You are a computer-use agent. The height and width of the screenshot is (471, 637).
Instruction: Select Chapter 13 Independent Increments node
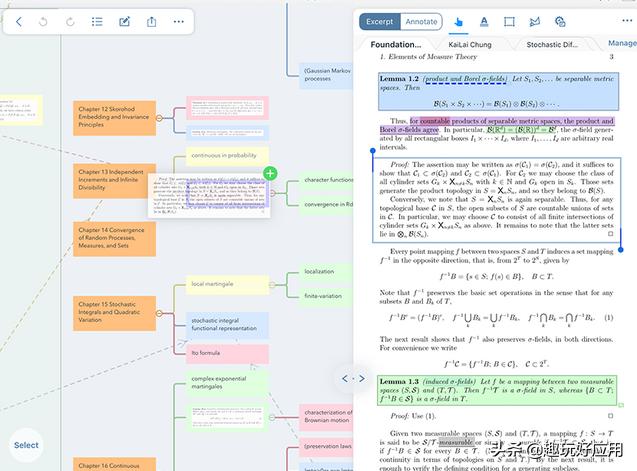click(115, 181)
